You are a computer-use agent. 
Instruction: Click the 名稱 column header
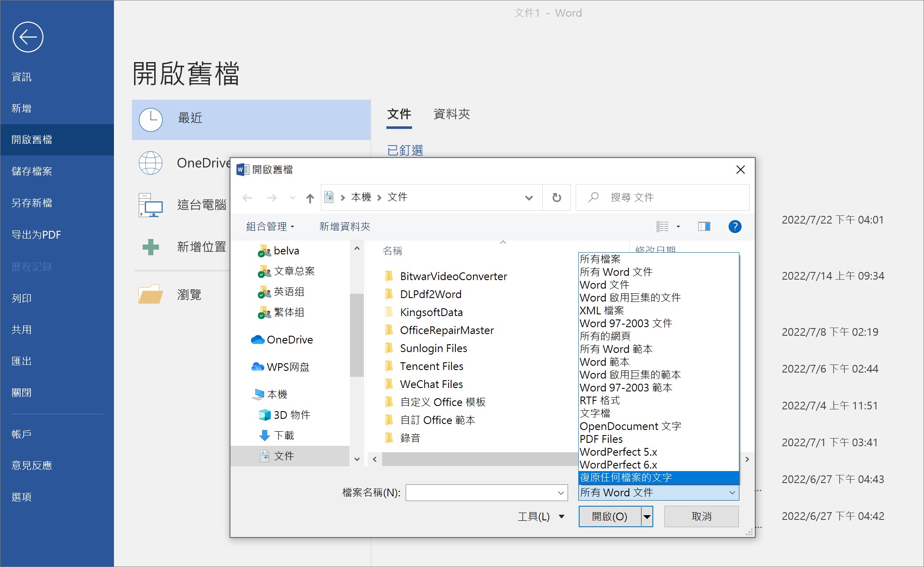click(392, 251)
